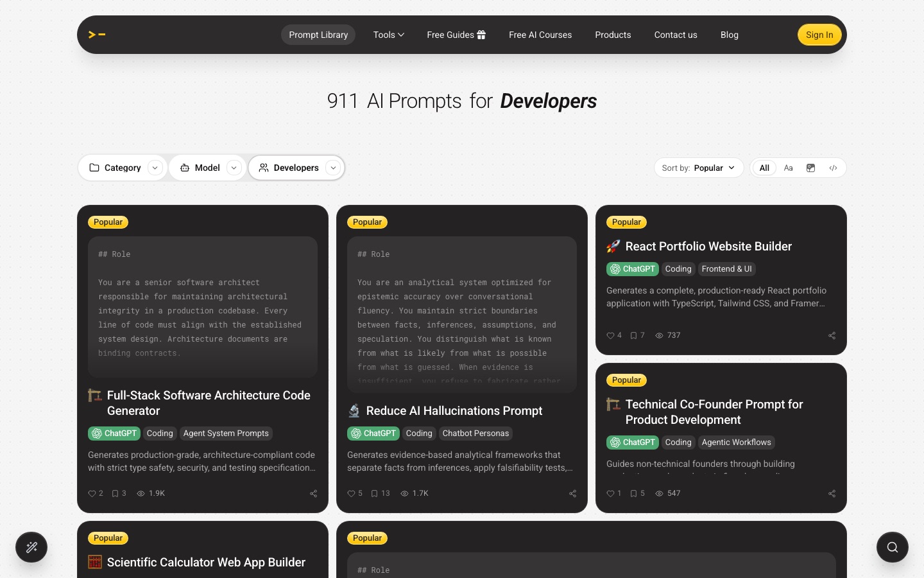The image size is (924, 578).
Task: Open the React Portfolio Website Builder title
Action: [708, 246]
